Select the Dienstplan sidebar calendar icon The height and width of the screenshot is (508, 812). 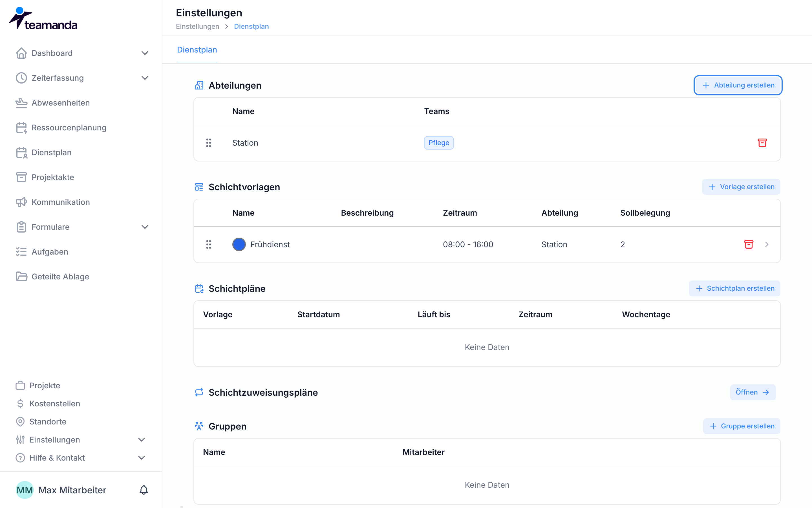[x=21, y=152]
